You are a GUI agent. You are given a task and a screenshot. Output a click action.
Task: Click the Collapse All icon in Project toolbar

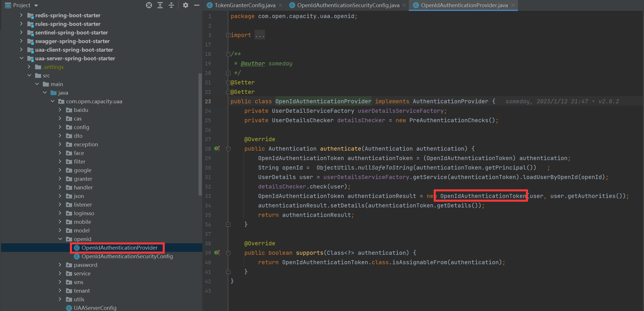pos(171,5)
